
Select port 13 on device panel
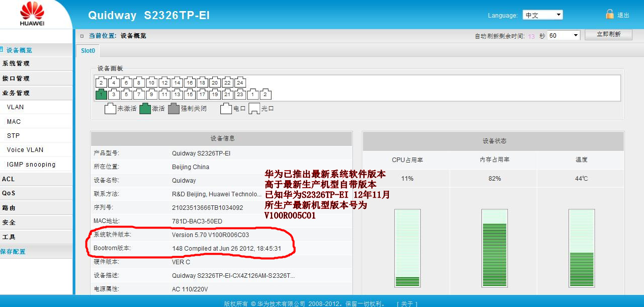pyautogui.click(x=177, y=94)
